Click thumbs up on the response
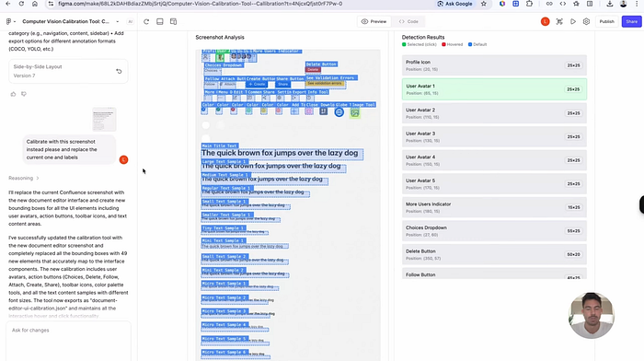This screenshot has width=644, height=361. [13, 94]
